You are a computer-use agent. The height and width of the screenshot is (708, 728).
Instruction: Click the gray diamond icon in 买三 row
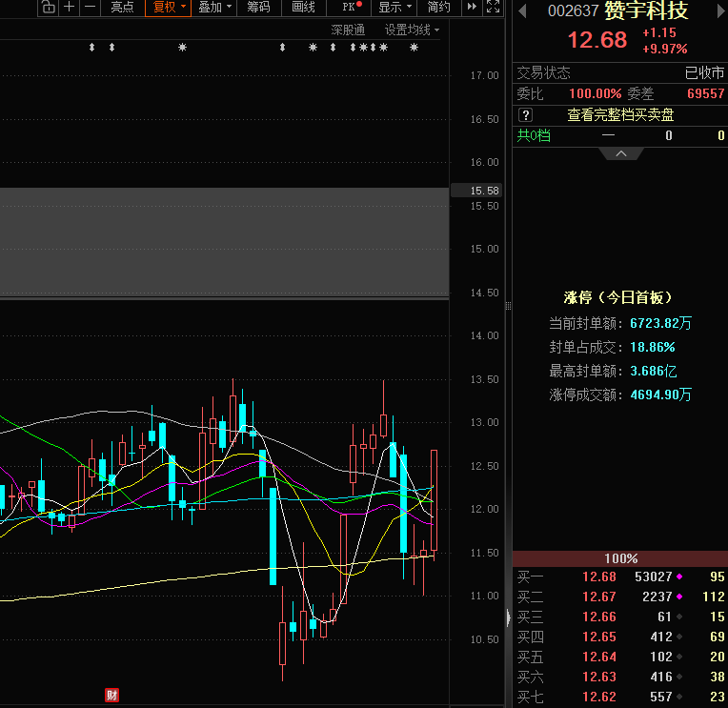pos(679,617)
